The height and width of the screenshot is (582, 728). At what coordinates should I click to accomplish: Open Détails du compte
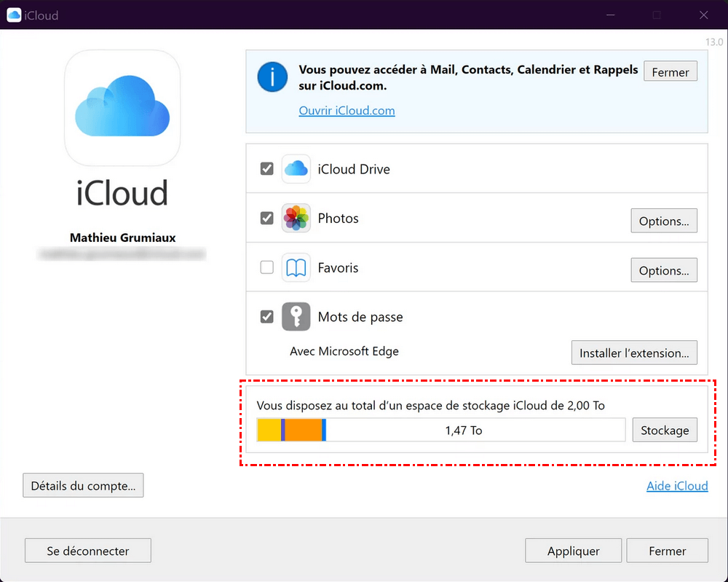[83, 486]
